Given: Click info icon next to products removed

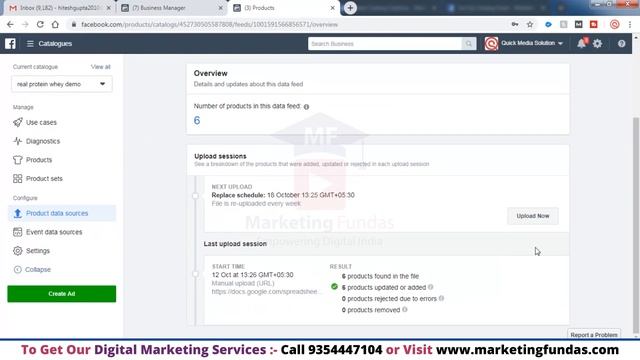Looking at the screenshot, I should coord(405,309).
